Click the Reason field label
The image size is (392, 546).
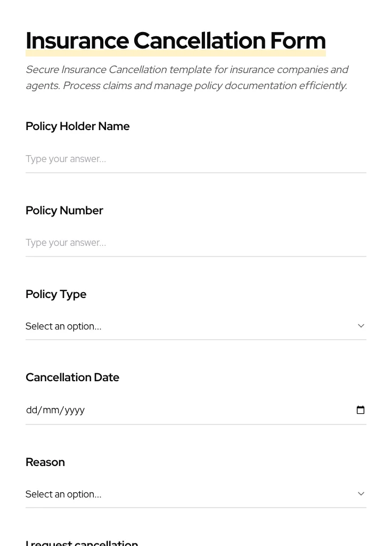45,462
